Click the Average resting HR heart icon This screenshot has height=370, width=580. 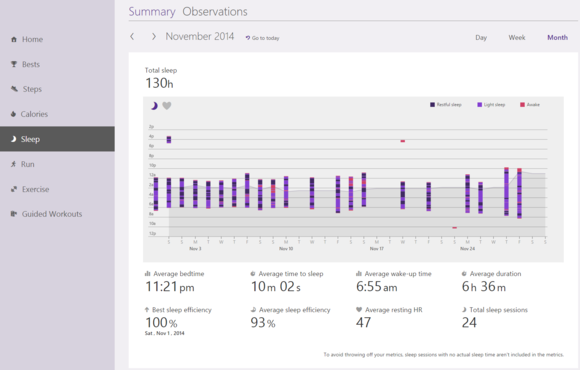click(359, 310)
